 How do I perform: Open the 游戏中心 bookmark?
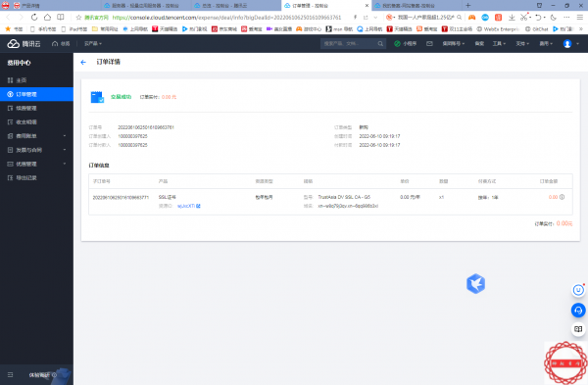pos(309,28)
